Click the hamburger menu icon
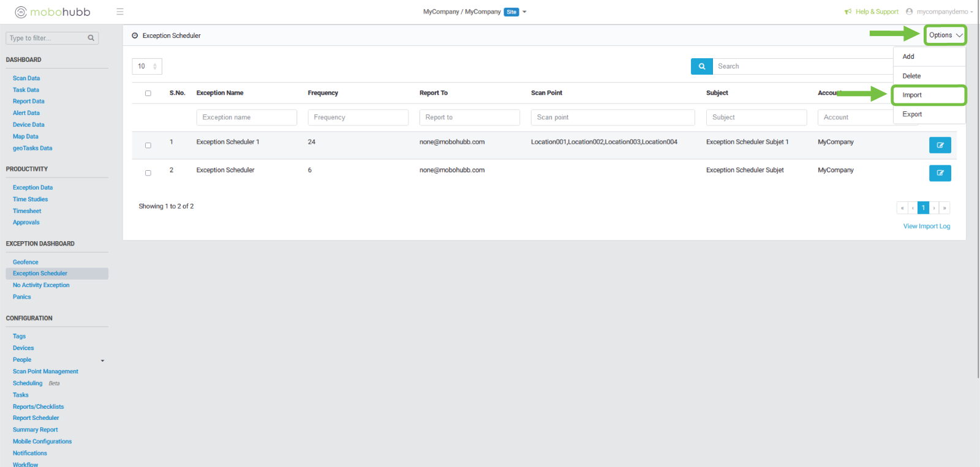This screenshot has width=980, height=467. click(120, 12)
